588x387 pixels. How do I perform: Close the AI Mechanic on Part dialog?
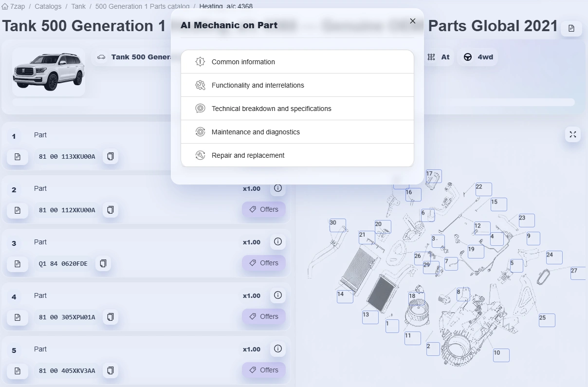[413, 21]
